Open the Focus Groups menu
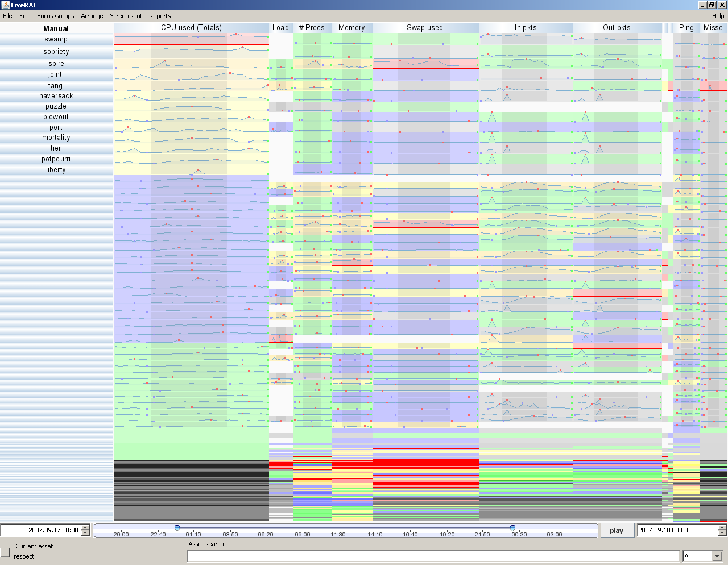Viewport: 728px width, 566px height. click(x=56, y=16)
